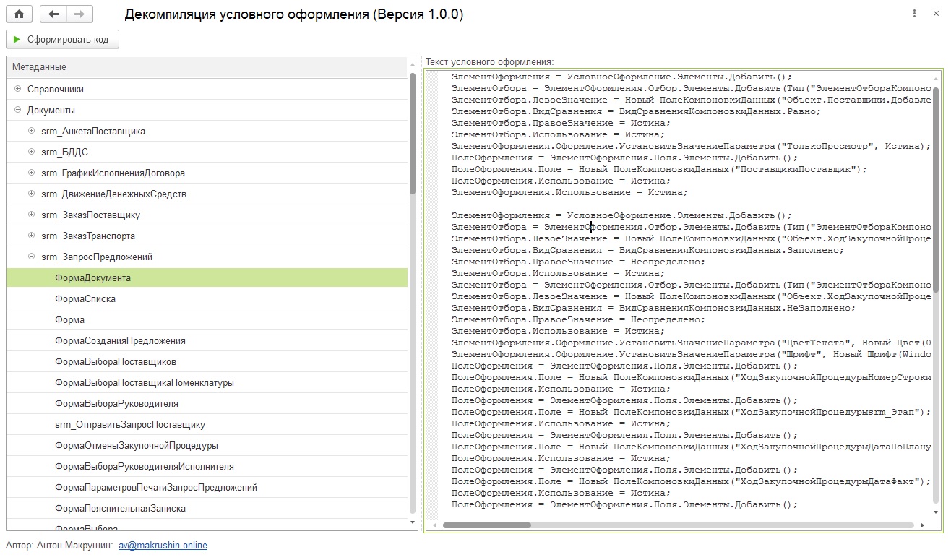This screenshot has height=560, width=951.
Task: Expand srm_ГрафикИсполненияДоговора node
Action: [31, 173]
